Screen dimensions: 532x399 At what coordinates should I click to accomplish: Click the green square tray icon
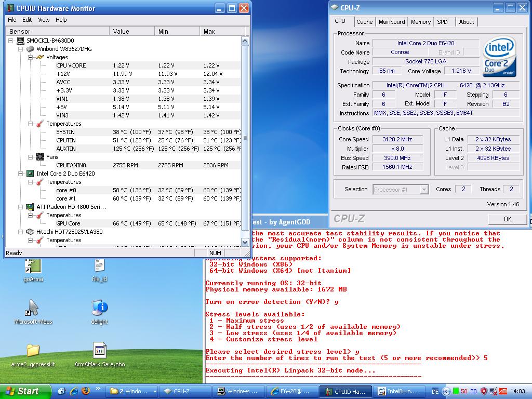click(x=456, y=391)
